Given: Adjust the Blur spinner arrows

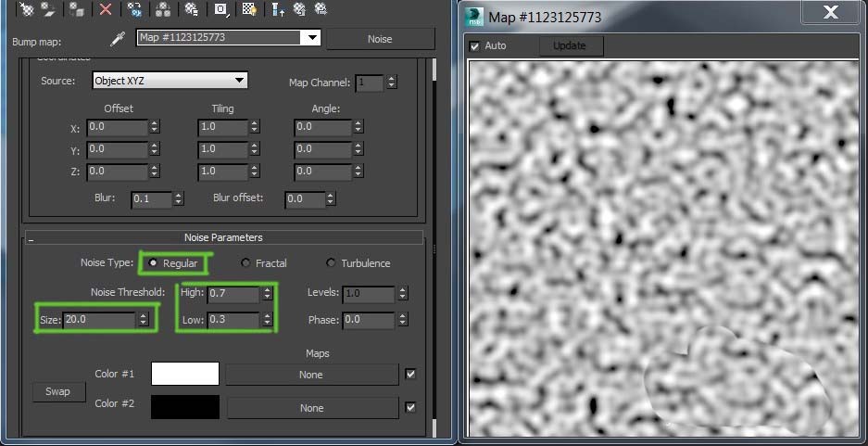Looking at the screenshot, I should pyautogui.click(x=178, y=199).
